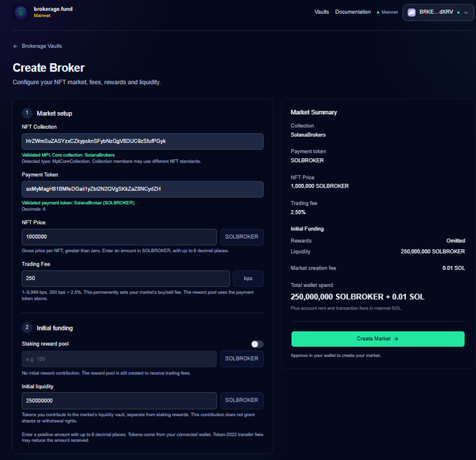
Task: Click the '0.01 SOL' market creation fee
Action: pyautogui.click(x=454, y=268)
